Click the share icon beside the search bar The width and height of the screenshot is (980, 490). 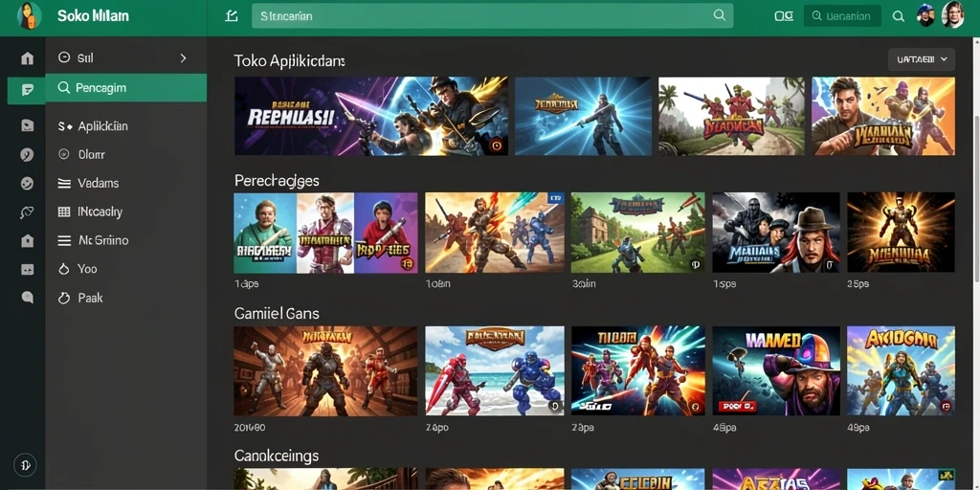click(232, 16)
